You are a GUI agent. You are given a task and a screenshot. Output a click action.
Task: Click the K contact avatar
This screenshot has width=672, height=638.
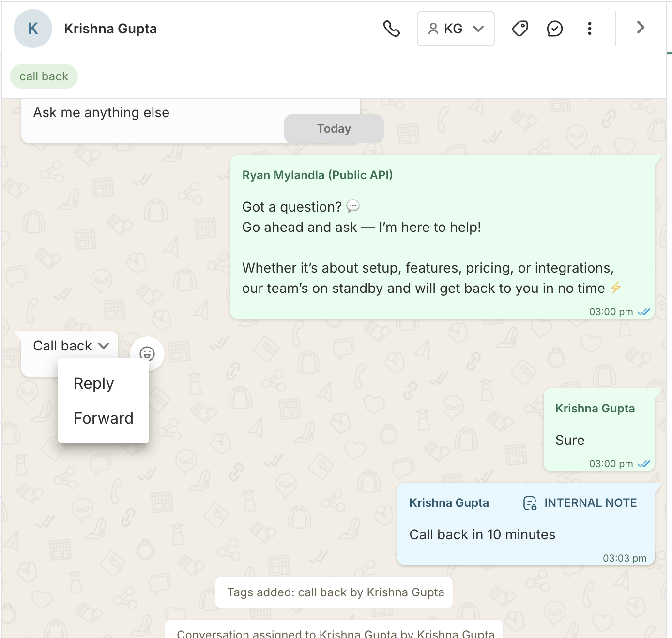coord(33,29)
